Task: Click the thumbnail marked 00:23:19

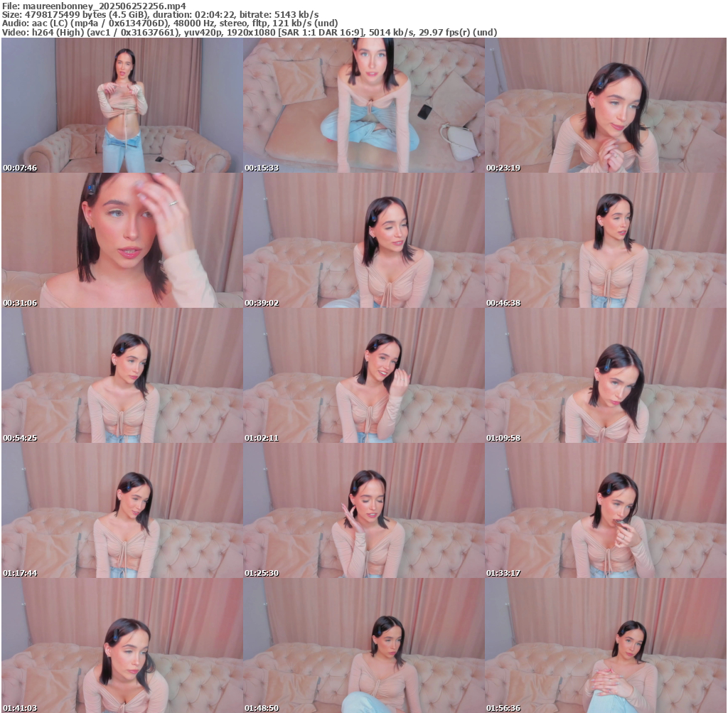Action: pos(605,105)
